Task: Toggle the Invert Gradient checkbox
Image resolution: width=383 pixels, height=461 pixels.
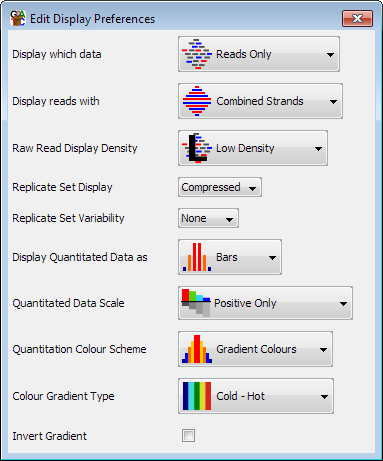Action: point(188,436)
